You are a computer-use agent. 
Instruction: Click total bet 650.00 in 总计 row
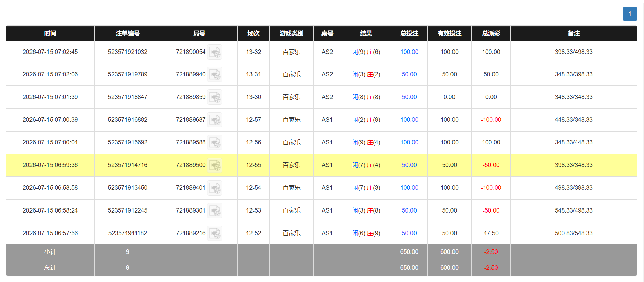[x=409, y=268]
